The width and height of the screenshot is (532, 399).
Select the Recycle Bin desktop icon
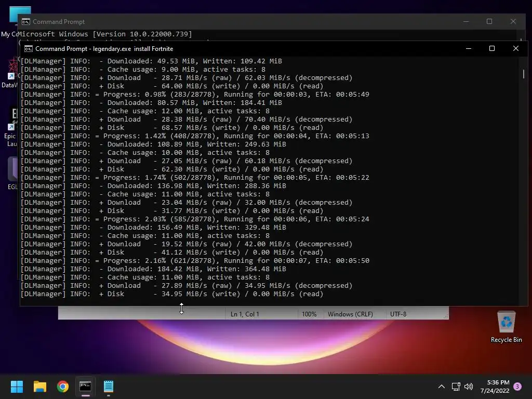[506, 327]
